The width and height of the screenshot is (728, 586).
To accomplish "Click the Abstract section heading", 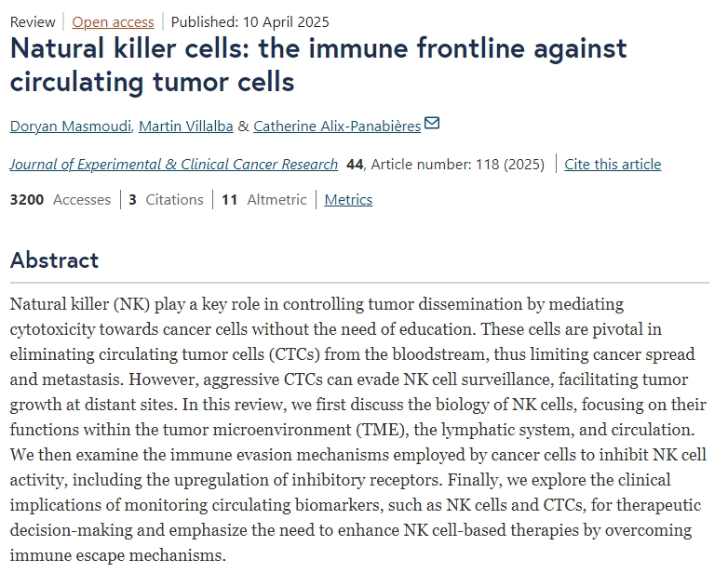I will [x=54, y=260].
